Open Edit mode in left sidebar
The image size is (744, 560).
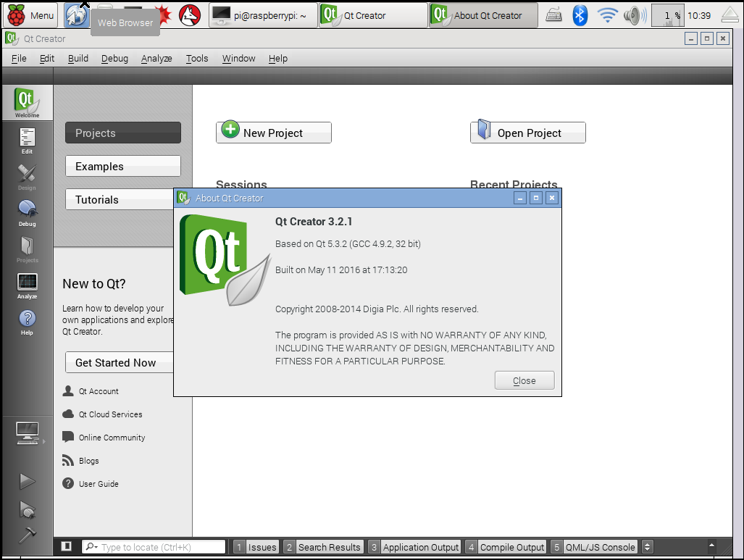point(27,141)
